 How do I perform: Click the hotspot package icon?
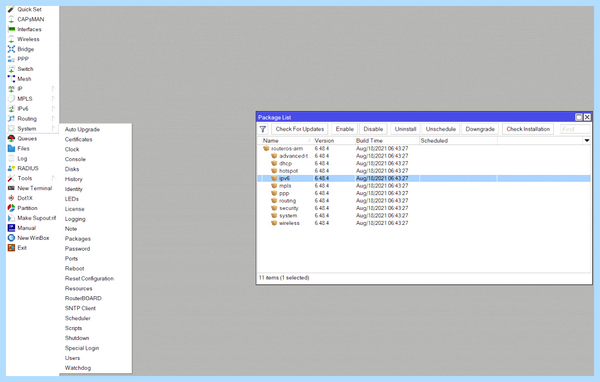click(x=274, y=171)
